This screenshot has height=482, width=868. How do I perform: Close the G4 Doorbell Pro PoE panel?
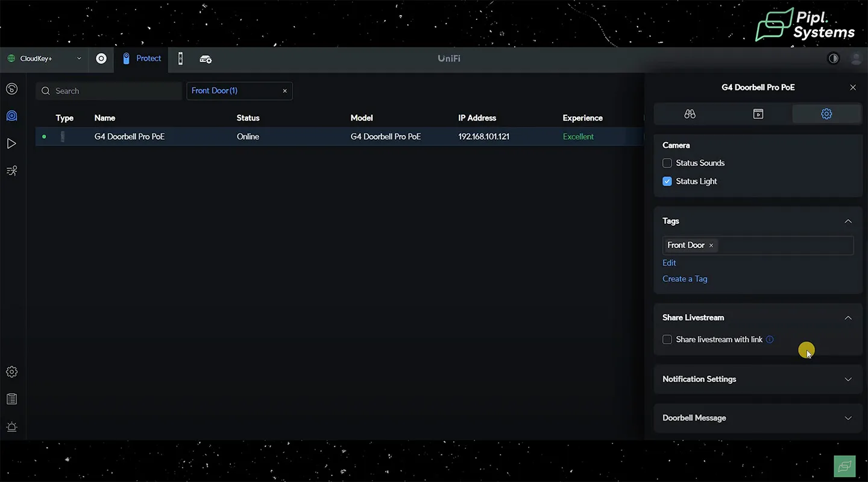click(x=853, y=87)
